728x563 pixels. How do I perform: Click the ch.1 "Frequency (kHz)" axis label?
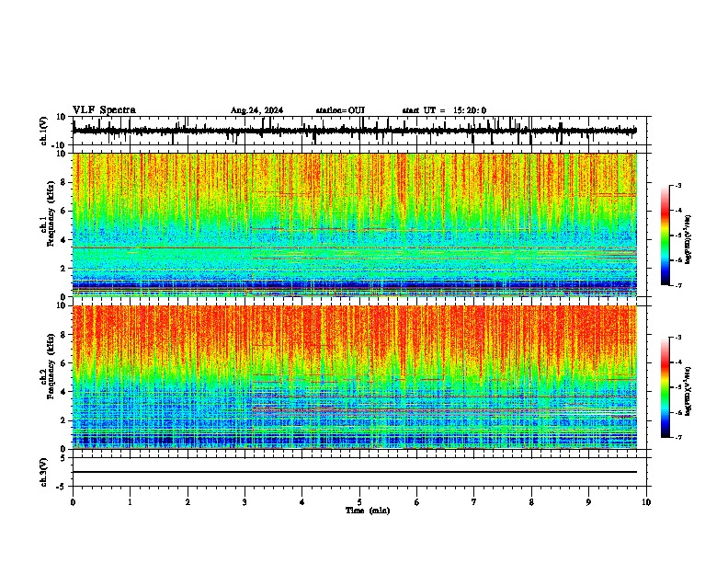point(51,213)
